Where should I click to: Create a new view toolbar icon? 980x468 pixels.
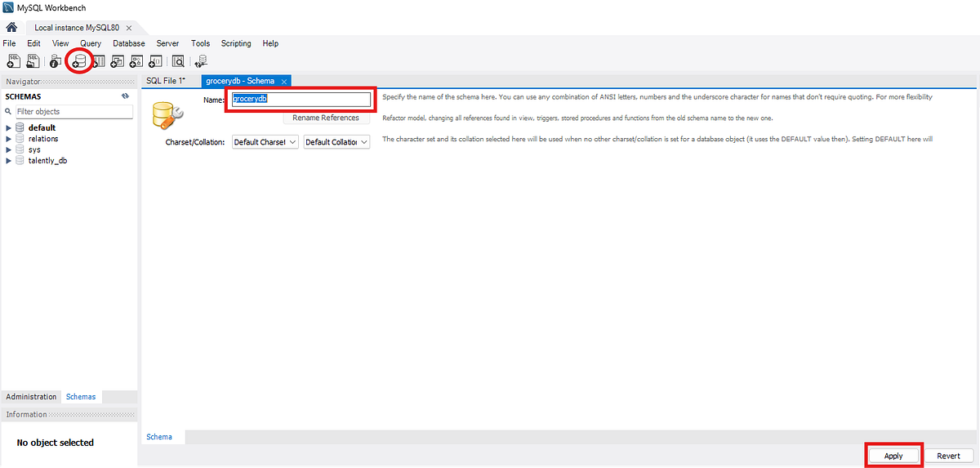(x=118, y=60)
